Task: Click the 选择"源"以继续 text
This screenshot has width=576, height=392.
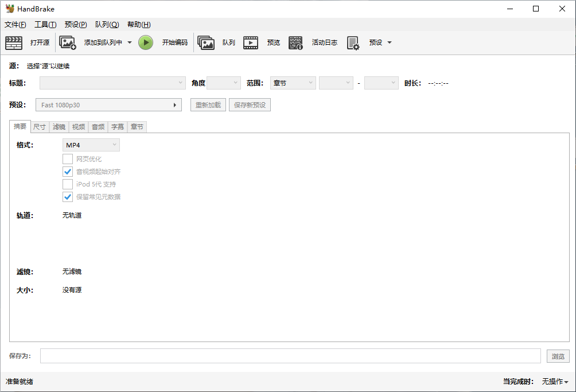Action: tap(48, 66)
